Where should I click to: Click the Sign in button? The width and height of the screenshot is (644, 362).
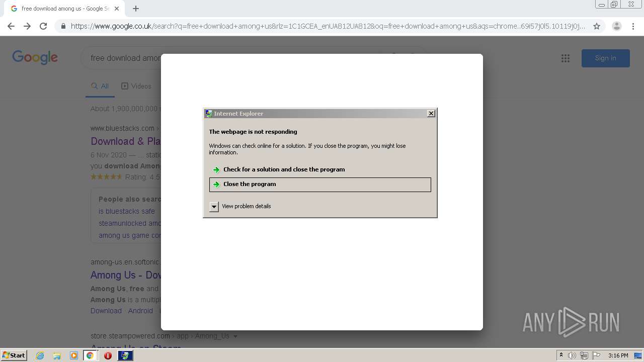(605, 58)
